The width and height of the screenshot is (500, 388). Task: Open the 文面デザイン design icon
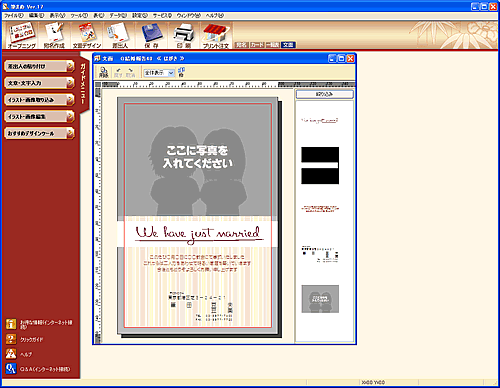tap(87, 35)
